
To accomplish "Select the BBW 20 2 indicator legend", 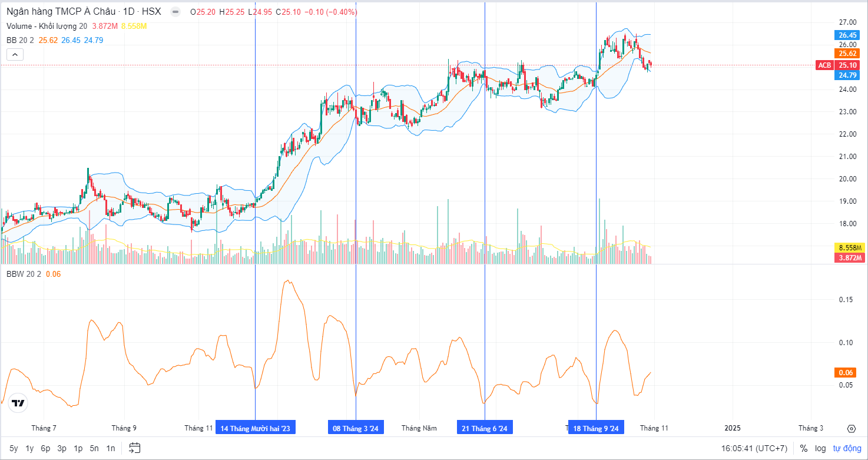I will 24,274.
